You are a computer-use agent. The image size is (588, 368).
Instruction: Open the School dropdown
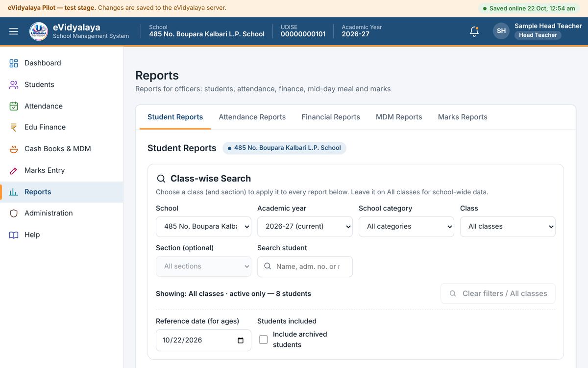click(x=203, y=227)
